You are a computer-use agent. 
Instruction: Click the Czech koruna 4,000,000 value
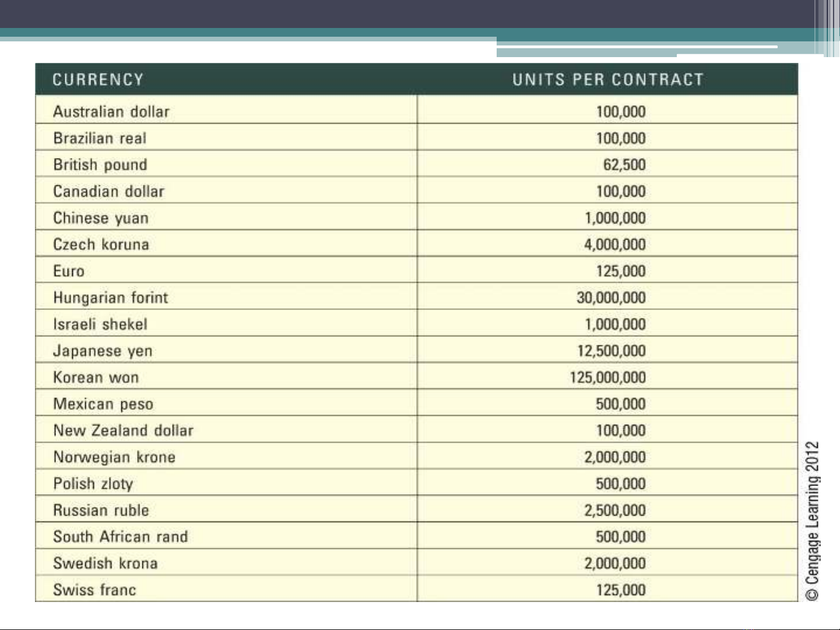point(615,245)
